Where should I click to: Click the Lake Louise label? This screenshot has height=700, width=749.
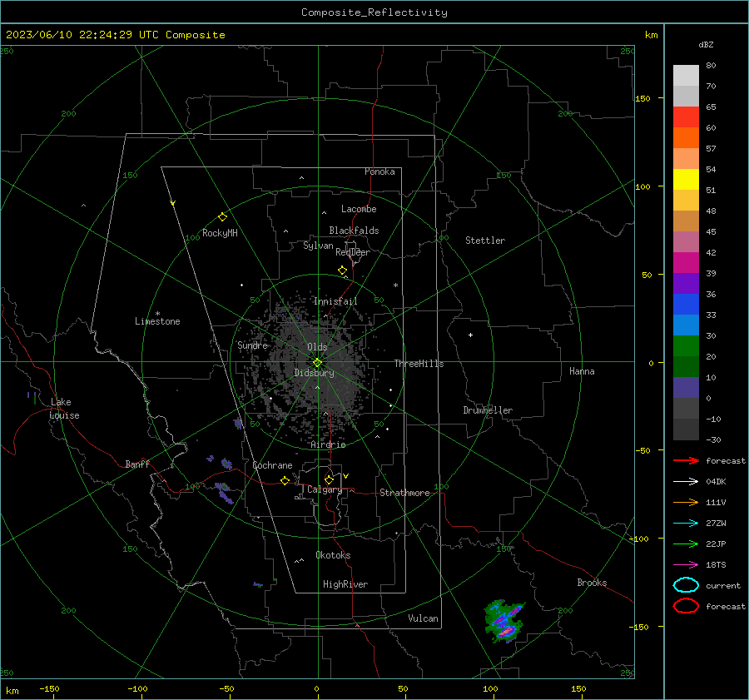click(x=64, y=409)
